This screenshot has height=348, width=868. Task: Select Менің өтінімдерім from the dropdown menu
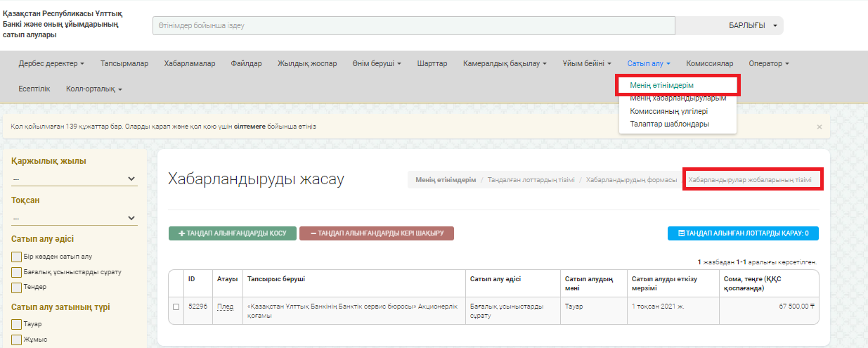[x=661, y=85]
